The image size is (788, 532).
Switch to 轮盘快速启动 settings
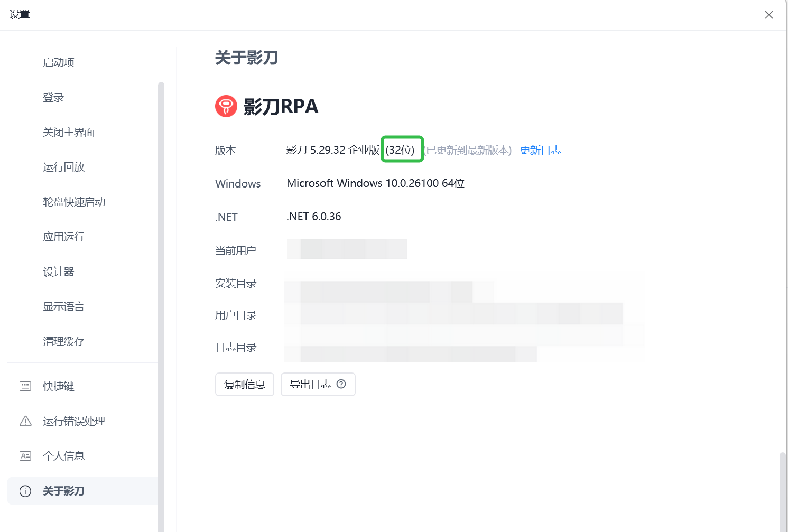[x=74, y=202]
